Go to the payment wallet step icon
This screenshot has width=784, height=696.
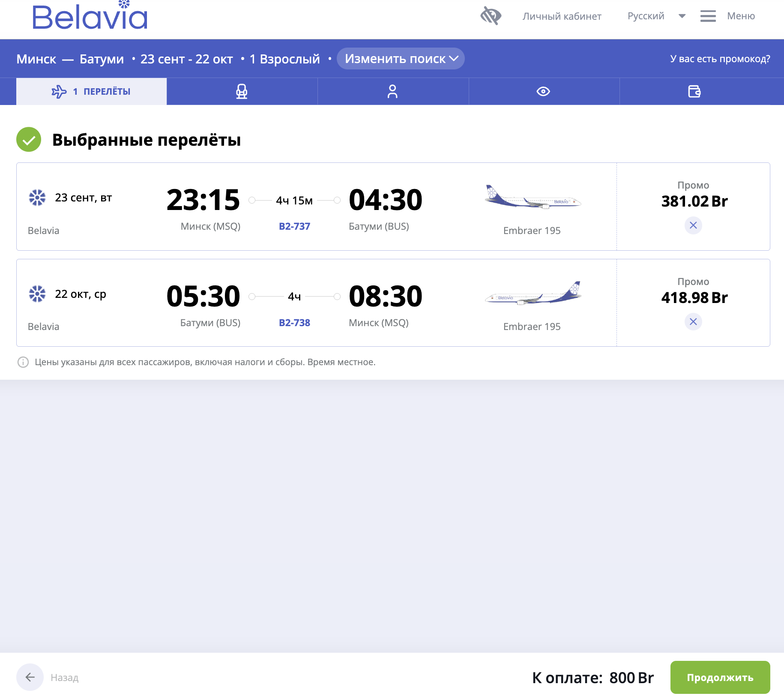694,91
